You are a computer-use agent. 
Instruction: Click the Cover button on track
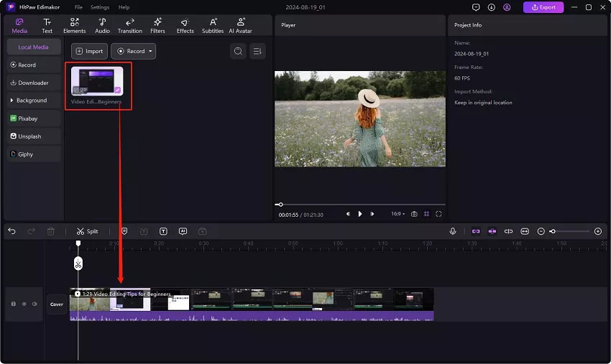click(57, 304)
